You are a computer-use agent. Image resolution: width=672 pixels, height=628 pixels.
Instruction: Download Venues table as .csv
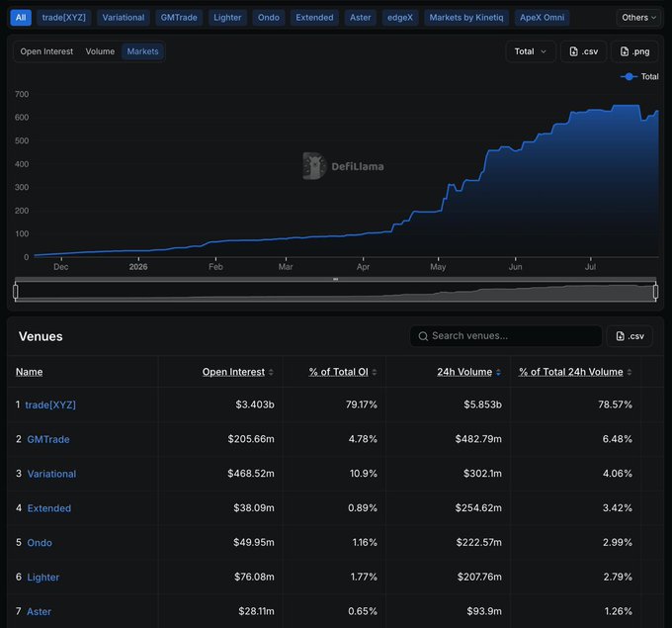tap(630, 336)
